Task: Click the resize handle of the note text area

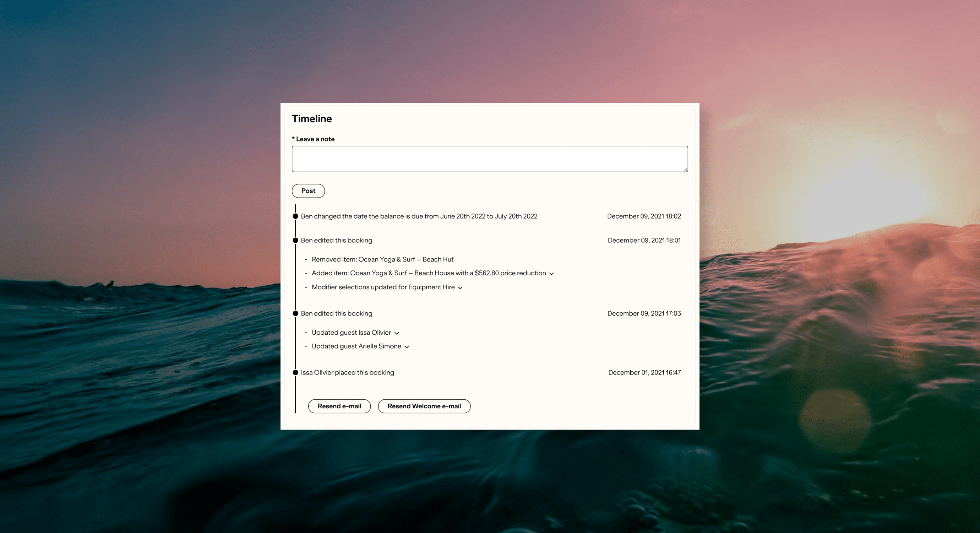Action: [x=685, y=169]
